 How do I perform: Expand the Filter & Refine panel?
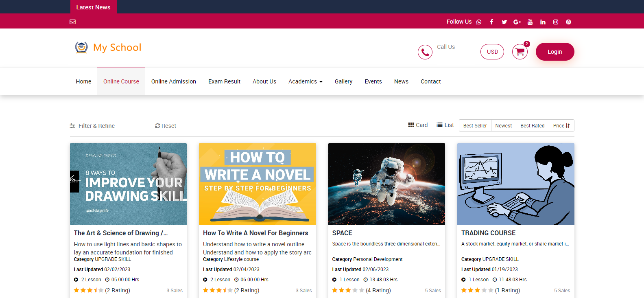(x=92, y=126)
